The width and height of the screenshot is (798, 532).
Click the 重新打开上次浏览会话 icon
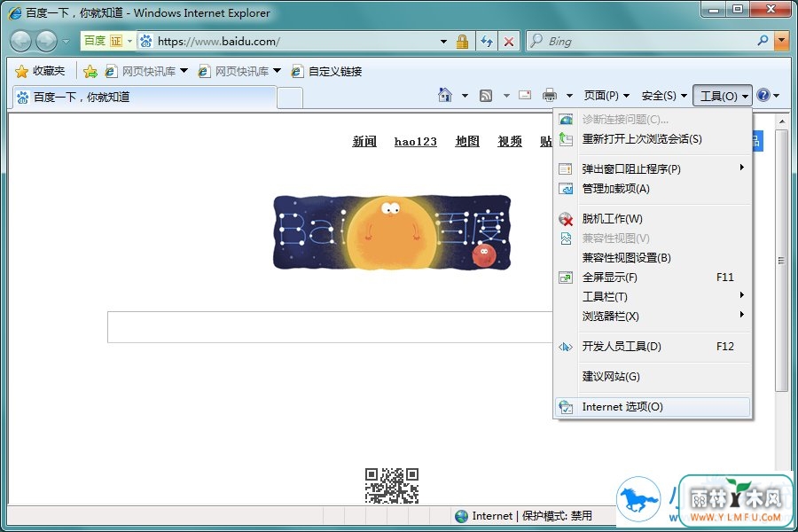(566, 139)
